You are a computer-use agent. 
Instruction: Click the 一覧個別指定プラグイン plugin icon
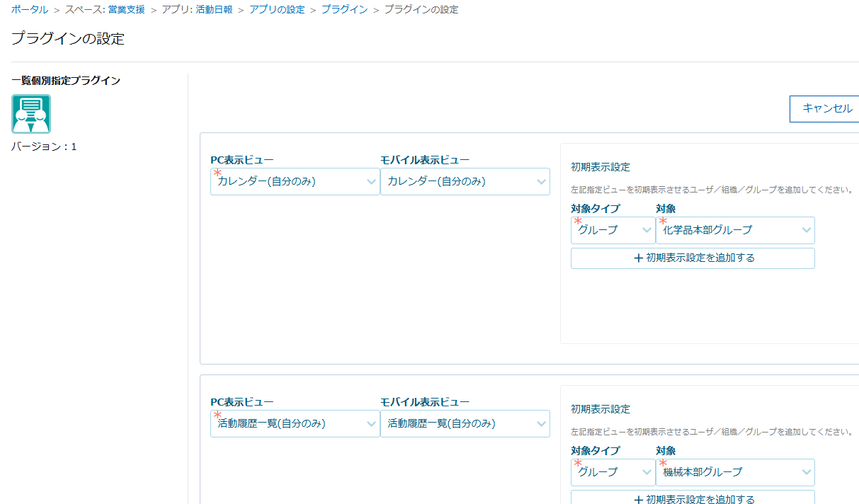[x=31, y=114]
